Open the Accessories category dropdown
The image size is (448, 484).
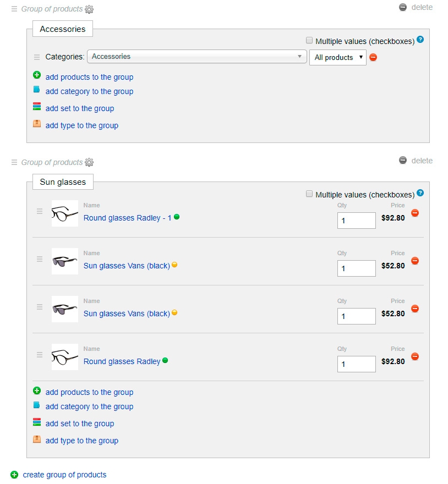(196, 57)
